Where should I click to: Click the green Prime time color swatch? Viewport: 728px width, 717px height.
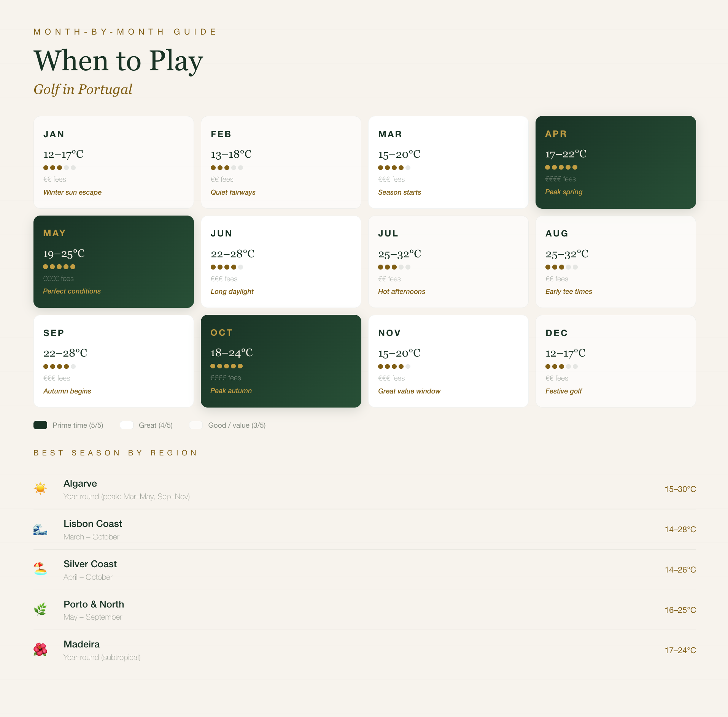tap(40, 425)
